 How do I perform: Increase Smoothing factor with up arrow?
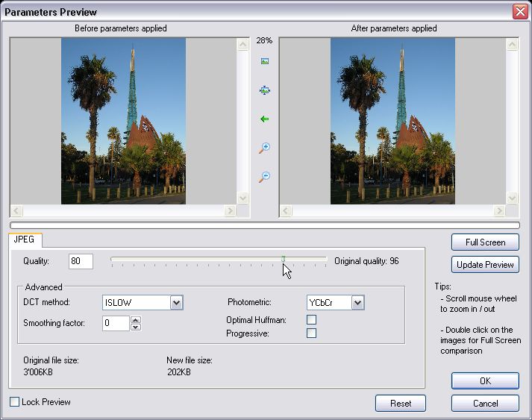(136, 319)
